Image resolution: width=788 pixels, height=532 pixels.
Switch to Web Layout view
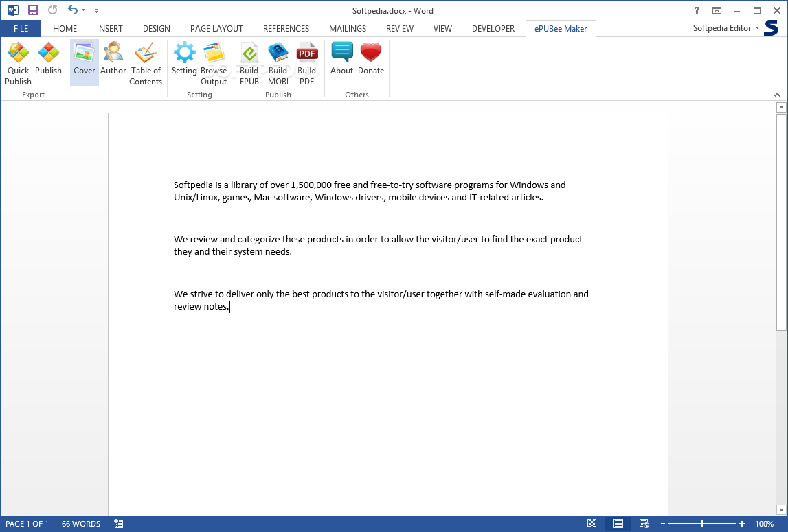pos(644,524)
